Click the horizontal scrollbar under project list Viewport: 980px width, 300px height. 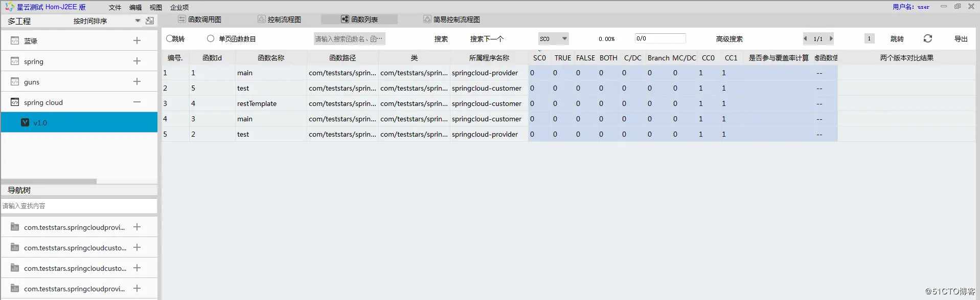point(49,181)
